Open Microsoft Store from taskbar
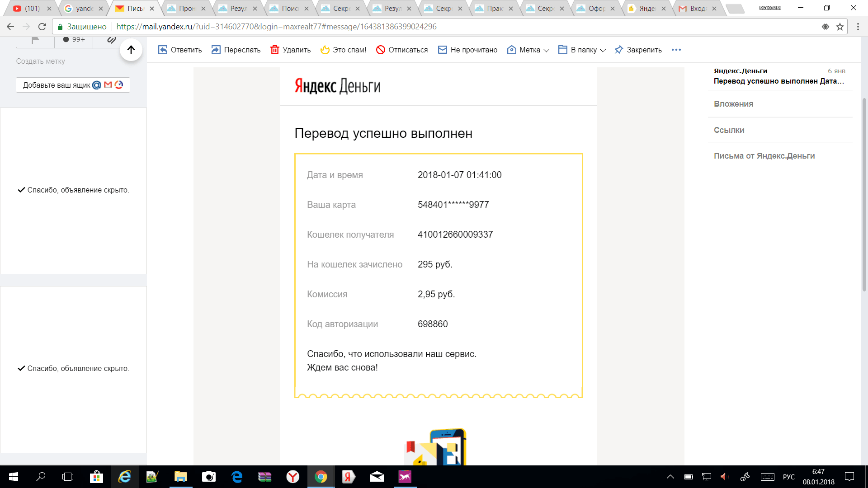 pos(96,477)
